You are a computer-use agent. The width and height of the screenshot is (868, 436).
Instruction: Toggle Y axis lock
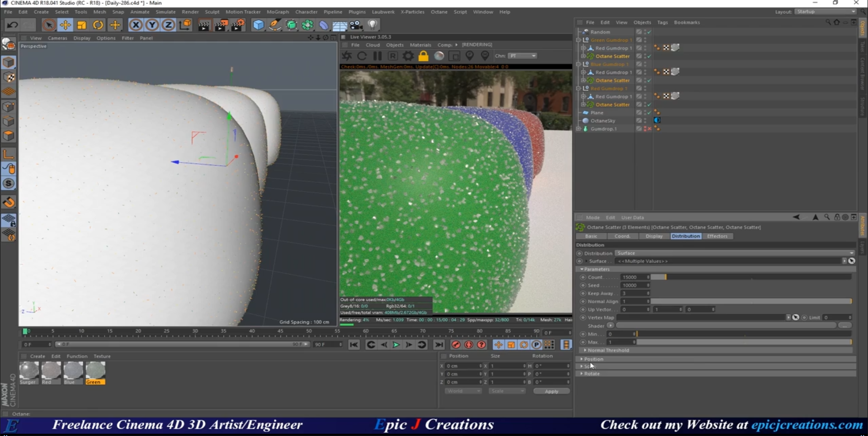point(152,25)
